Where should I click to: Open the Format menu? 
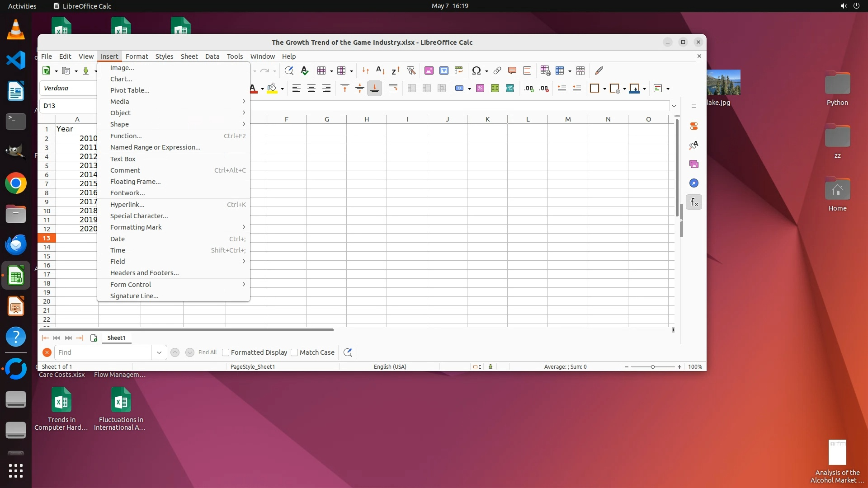click(x=137, y=56)
